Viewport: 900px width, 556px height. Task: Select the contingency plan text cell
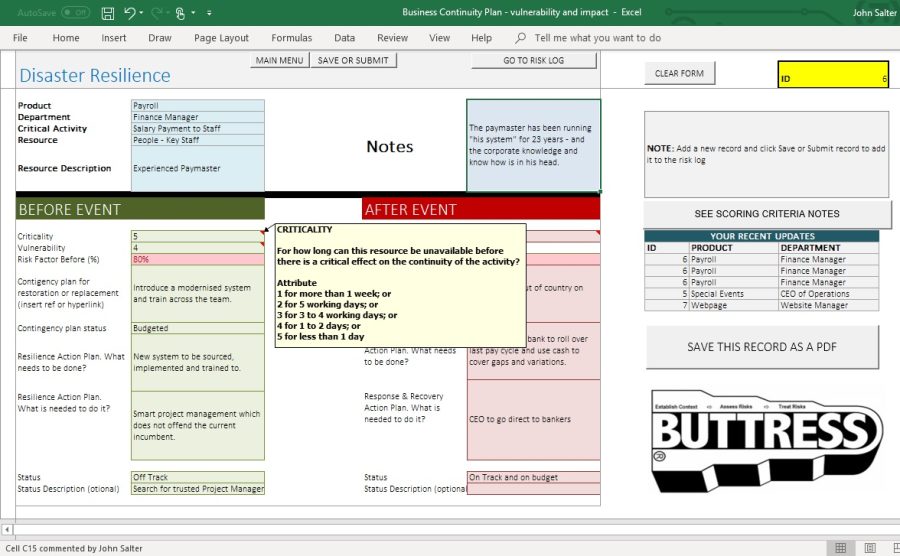tap(197, 293)
